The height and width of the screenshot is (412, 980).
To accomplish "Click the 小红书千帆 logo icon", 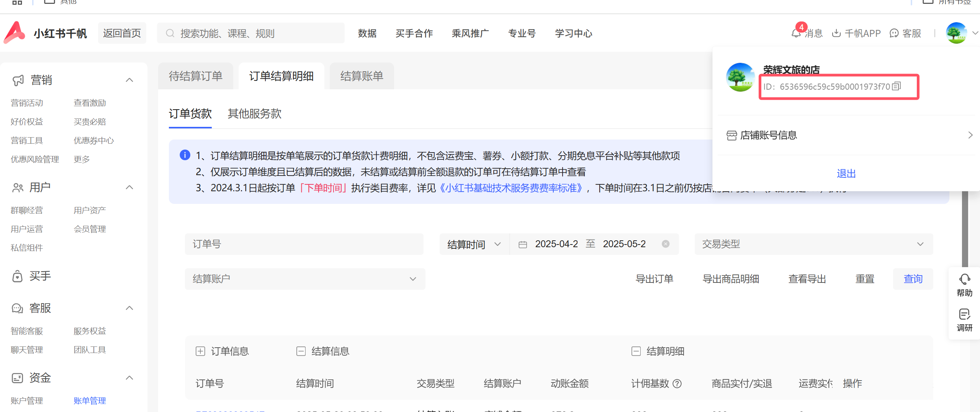I will coord(15,32).
